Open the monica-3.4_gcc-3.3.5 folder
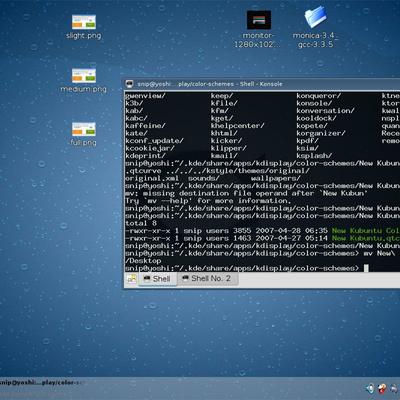 [x=315, y=27]
